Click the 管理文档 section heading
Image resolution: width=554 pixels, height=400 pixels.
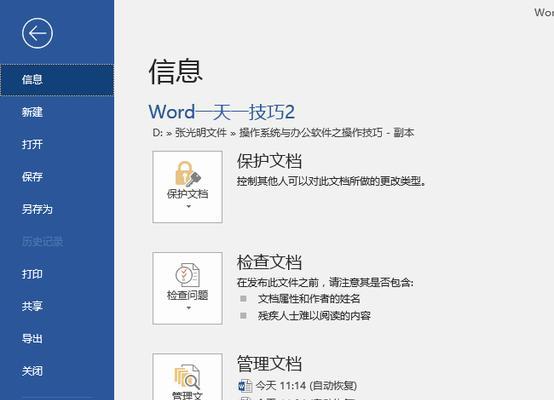(x=269, y=364)
